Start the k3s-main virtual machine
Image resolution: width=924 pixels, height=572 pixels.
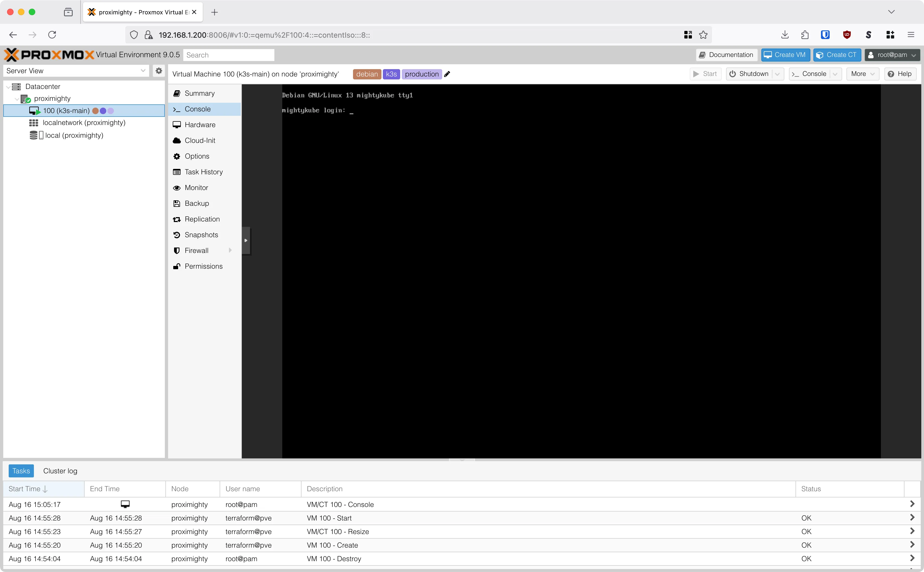click(705, 74)
